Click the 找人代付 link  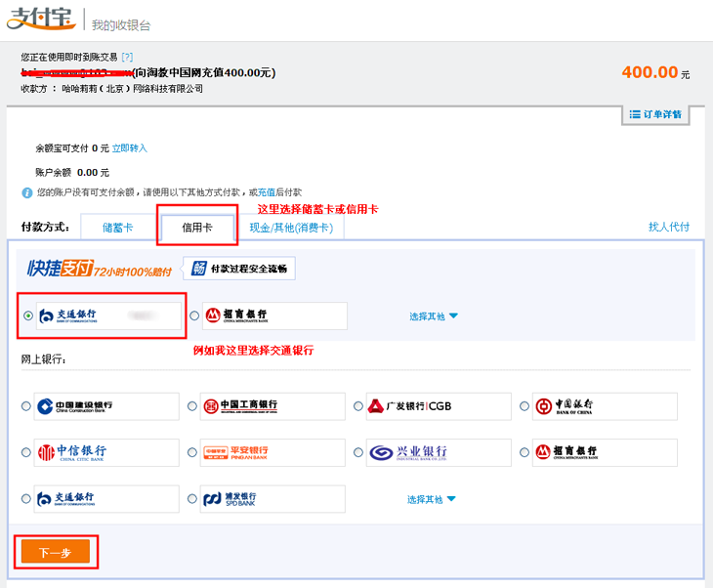click(669, 227)
